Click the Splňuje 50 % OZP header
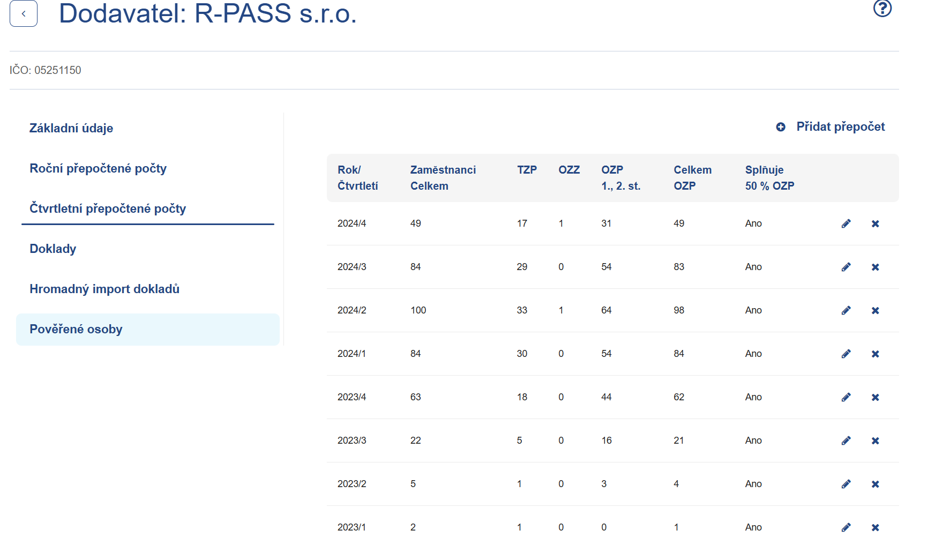Image resolution: width=935 pixels, height=560 pixels. [769, 178]
